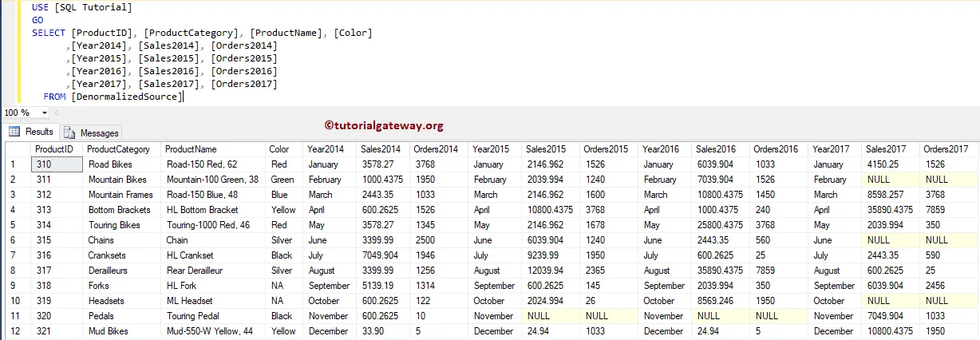Click the cell Cranksets

click(123, 255)
